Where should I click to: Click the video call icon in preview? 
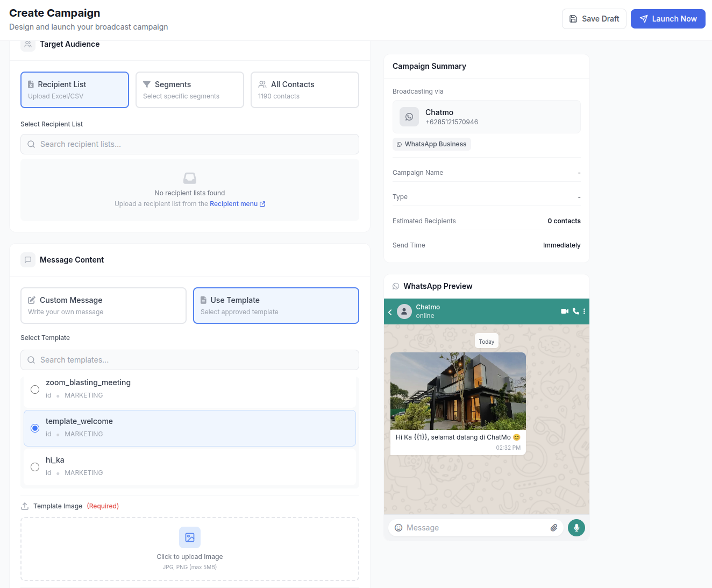[565, 311]
